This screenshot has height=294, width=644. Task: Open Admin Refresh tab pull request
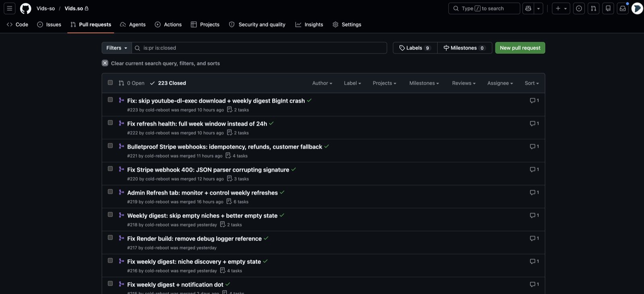point(202,193)
